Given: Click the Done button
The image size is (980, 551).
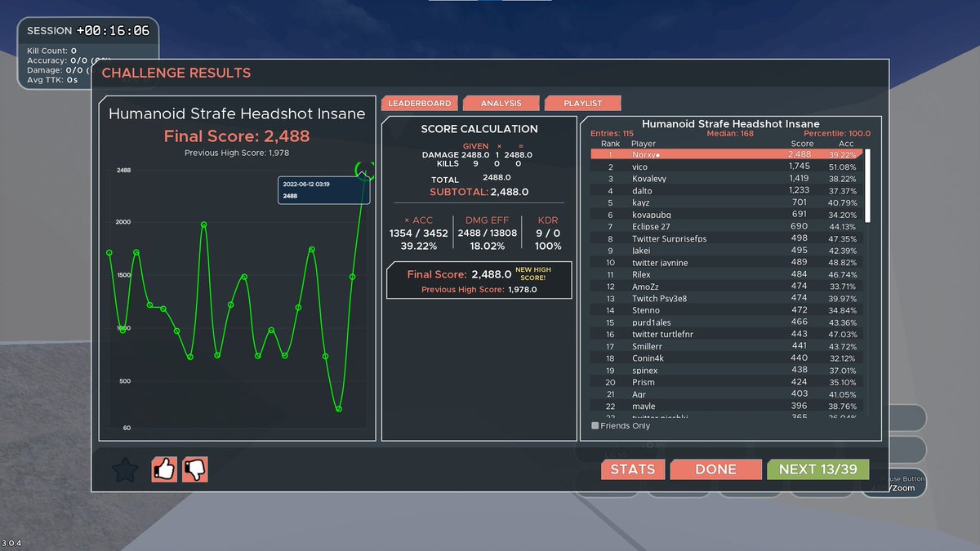Looking at the screenshot, I should 716,469.
